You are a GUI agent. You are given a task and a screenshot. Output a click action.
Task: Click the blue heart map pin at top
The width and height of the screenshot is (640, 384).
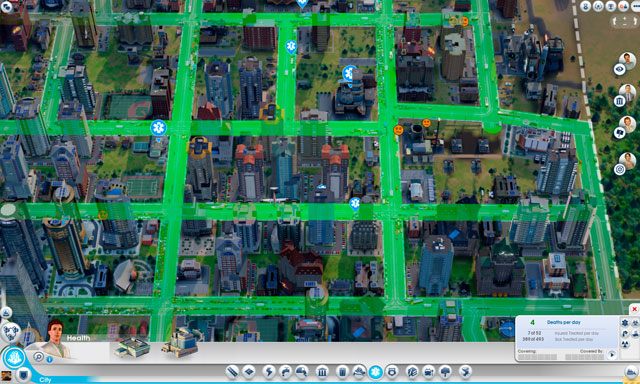click(302, 3)
